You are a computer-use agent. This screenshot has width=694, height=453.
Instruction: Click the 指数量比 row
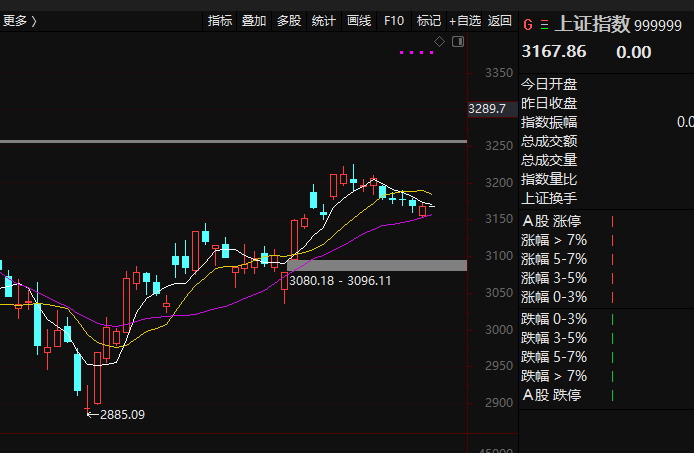(606, 179)
